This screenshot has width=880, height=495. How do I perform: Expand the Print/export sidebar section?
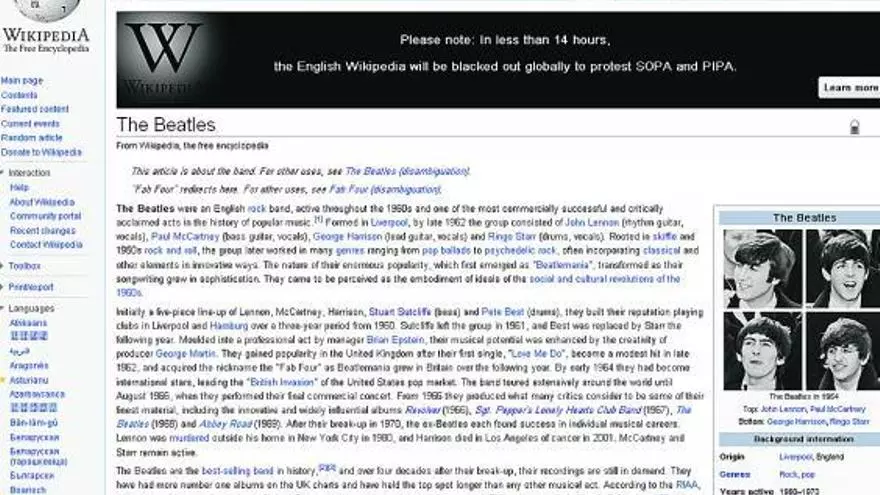coord(4,287)
